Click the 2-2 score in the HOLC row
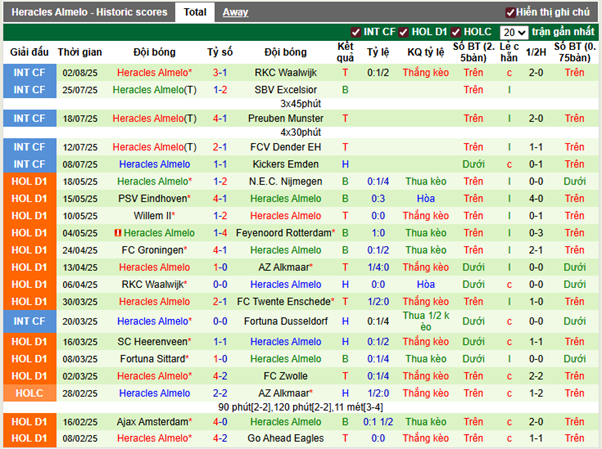Screen dimensions: 602x449 [220, 393]
